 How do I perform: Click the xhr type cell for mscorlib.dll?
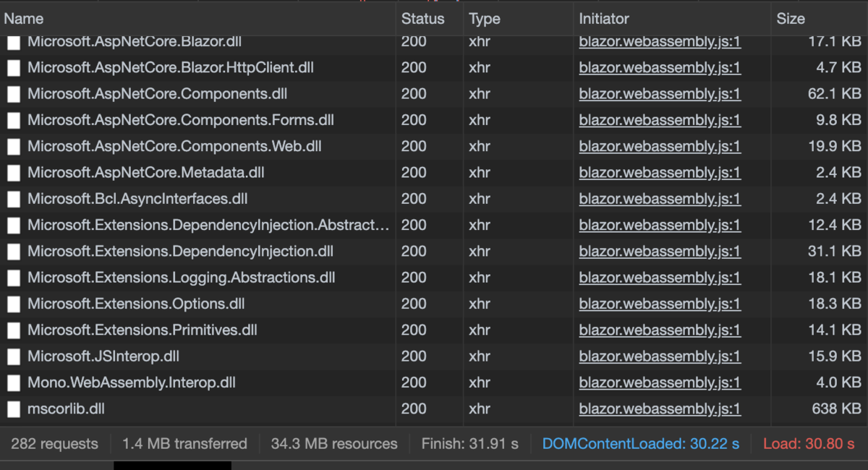click(x=479, y=409)
